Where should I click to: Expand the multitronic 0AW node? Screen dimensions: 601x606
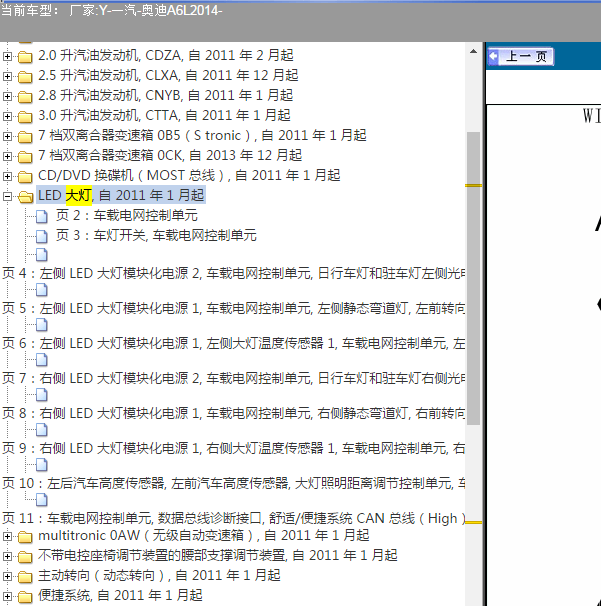[x=7, y=536]
